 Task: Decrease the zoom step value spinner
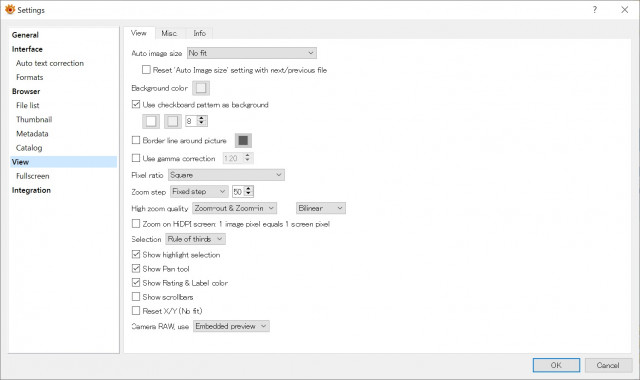(x=249, y=194)
